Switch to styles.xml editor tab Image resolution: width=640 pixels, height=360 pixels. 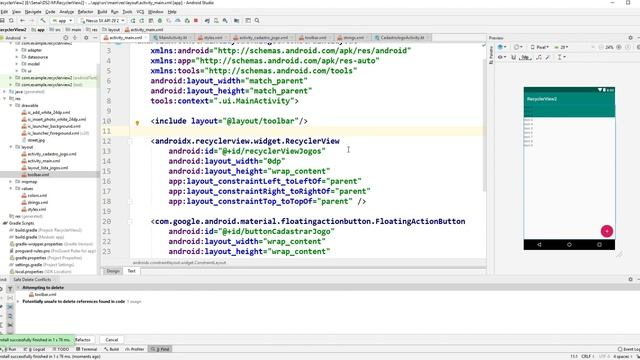(213, 38)
